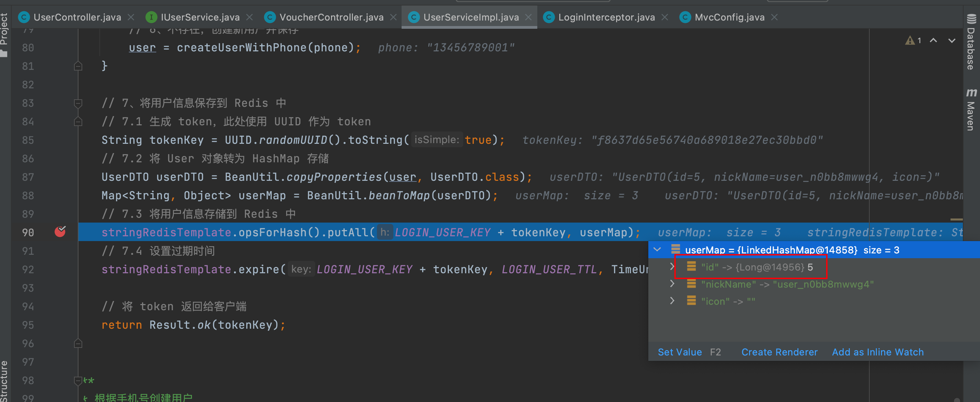The height and width of the screenshot is (402, 980).
Task: Click line number 85 in gutter
Action: tap(28, 140)
